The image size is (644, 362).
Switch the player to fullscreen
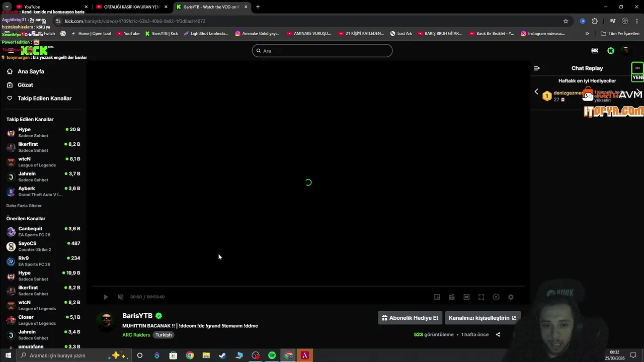(481, 297)
